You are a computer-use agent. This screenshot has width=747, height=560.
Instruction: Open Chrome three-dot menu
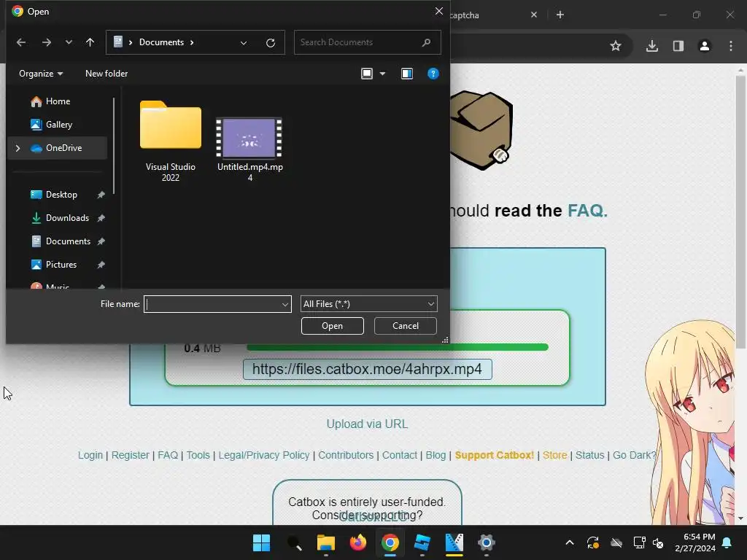(731, 46)
